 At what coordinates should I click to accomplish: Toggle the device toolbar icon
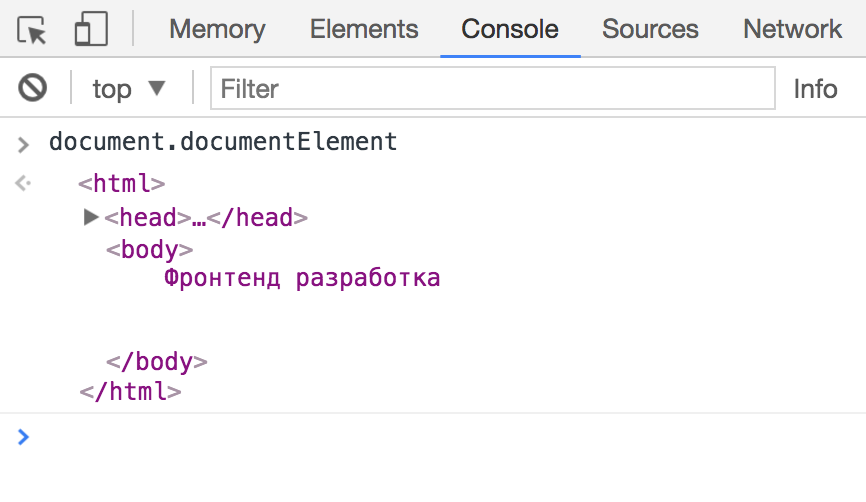coord(90,30)
